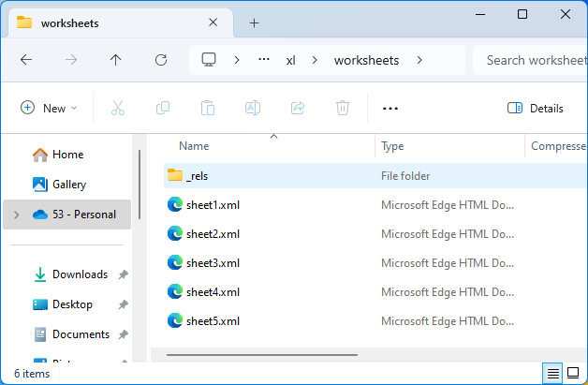Open Downloads in the sidebar
The image size is (588, 385).
[x=80, y=274]
